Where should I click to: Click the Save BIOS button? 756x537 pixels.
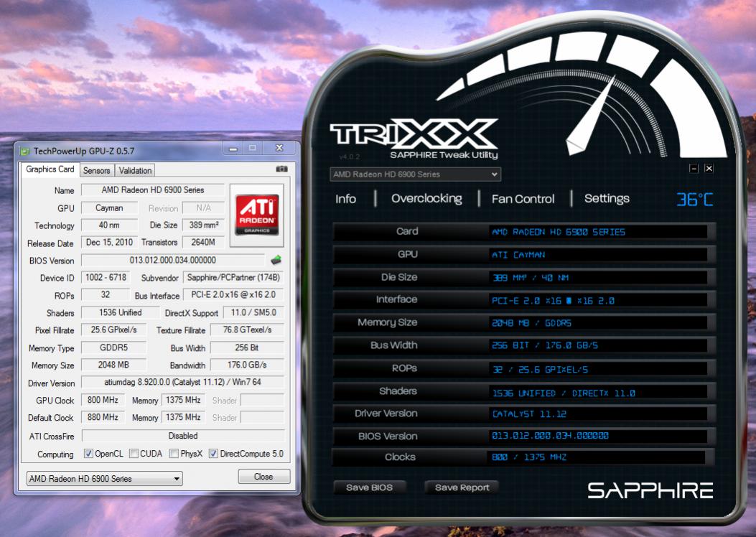369,487
